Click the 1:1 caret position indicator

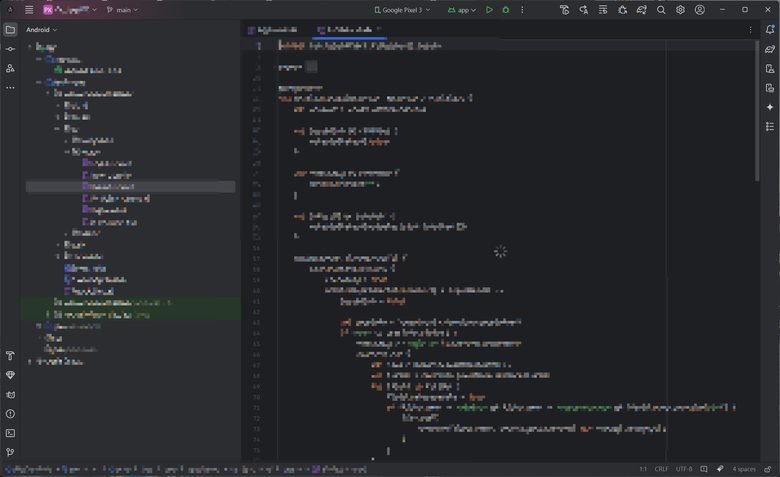[643, 469]
